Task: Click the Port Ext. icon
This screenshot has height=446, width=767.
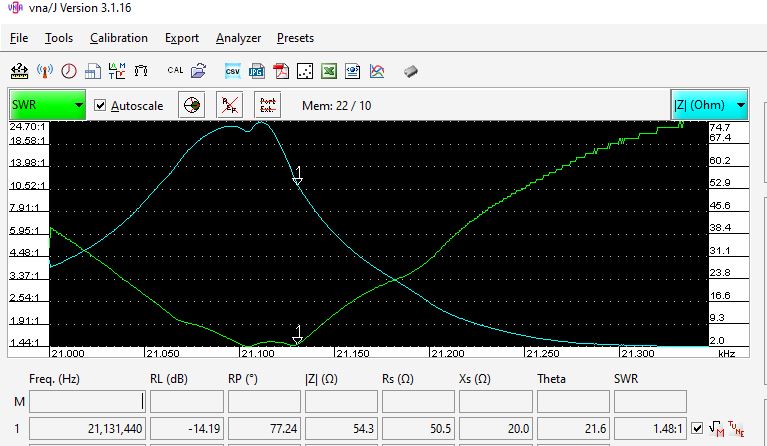Action: click(x=267, y=105)
